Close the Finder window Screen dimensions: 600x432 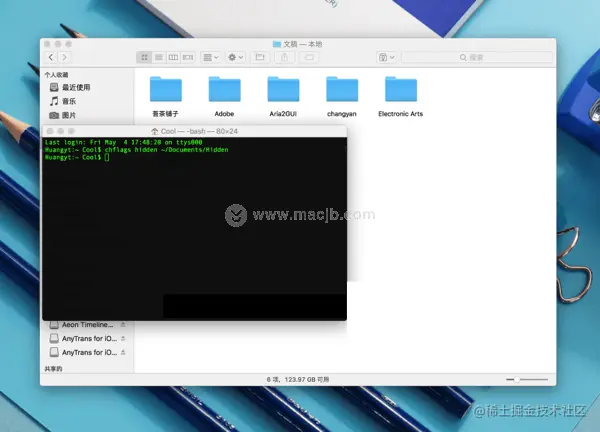(x=47, y=44)
